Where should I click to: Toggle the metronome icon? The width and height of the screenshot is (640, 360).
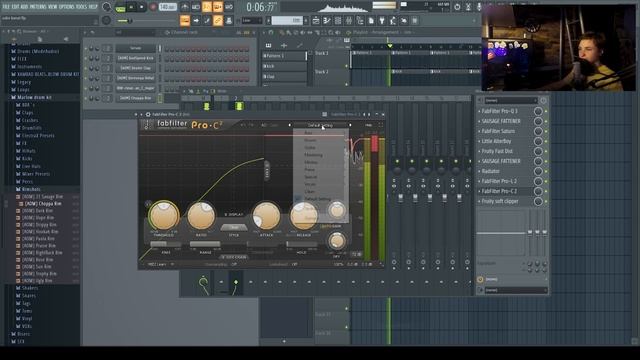click(x=185, y=7)
